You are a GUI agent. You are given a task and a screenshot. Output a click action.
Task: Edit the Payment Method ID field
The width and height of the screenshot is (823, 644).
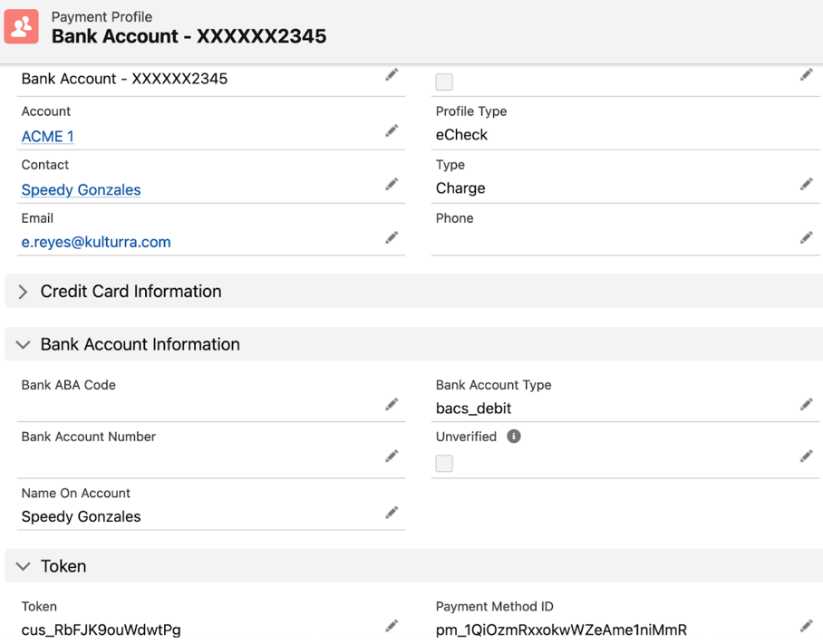806,626
